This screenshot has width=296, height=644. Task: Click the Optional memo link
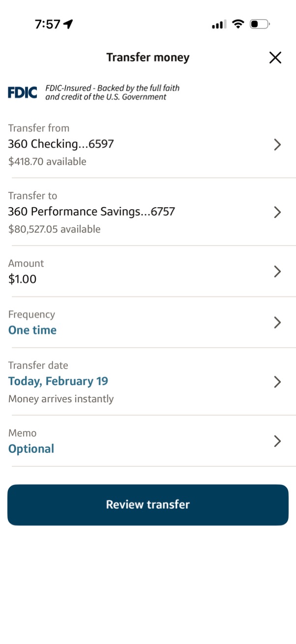(30, 449)
